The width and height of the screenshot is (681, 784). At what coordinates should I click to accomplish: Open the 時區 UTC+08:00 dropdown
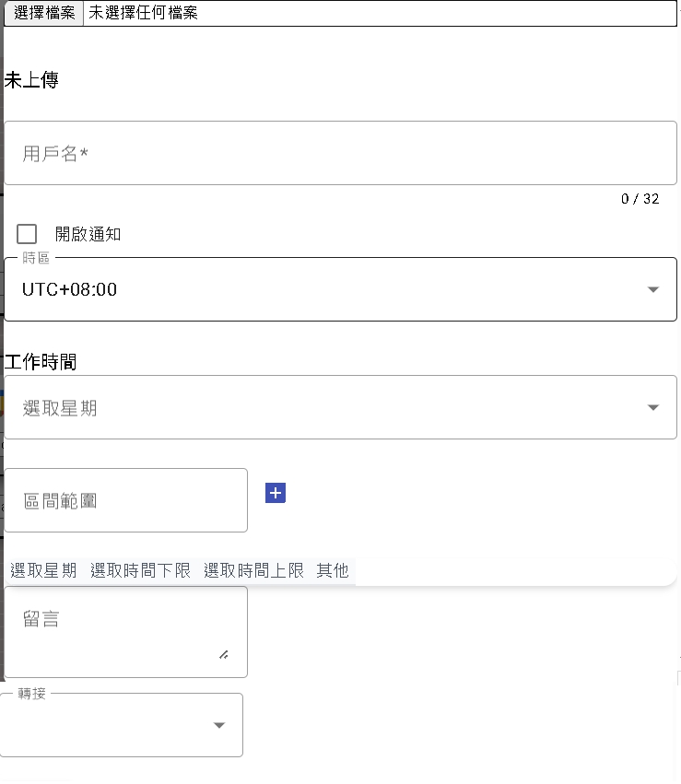[x=332, y=289]
